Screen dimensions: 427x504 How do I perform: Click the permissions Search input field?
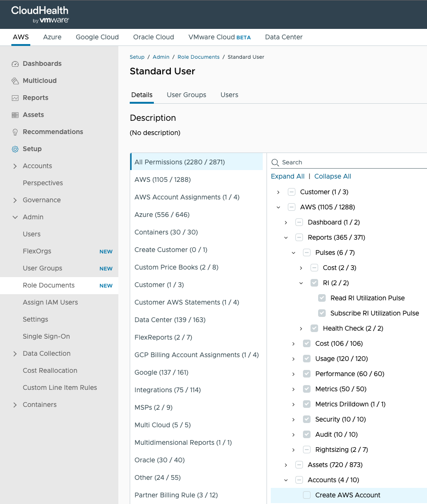point(350,162)
